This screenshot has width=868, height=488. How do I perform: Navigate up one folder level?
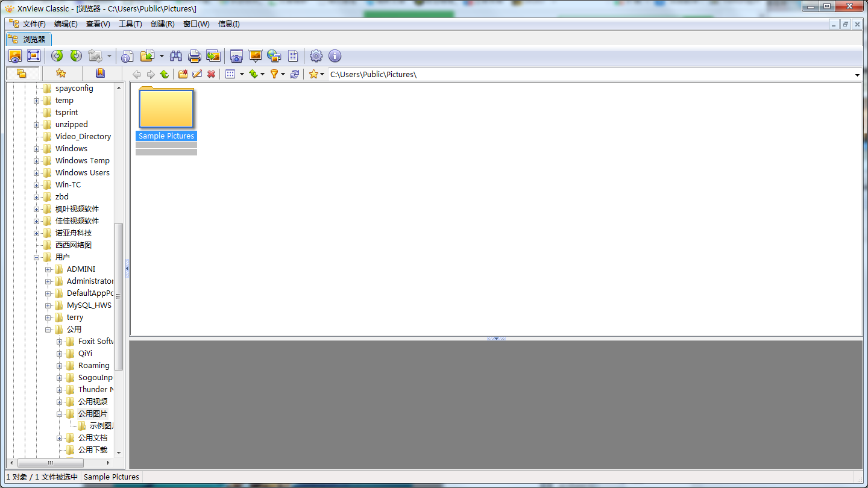point(164,74)
